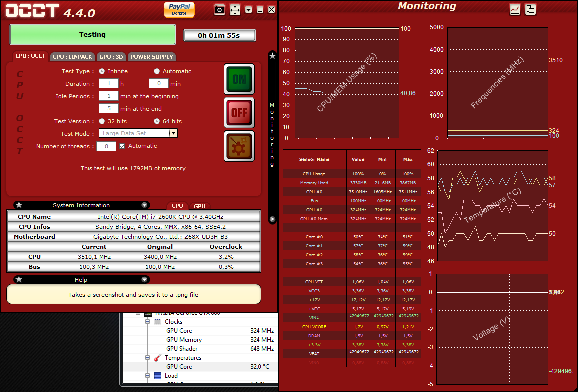Collapse the System Information panel arrow
The image size is (578, 392).
(144, 205)
